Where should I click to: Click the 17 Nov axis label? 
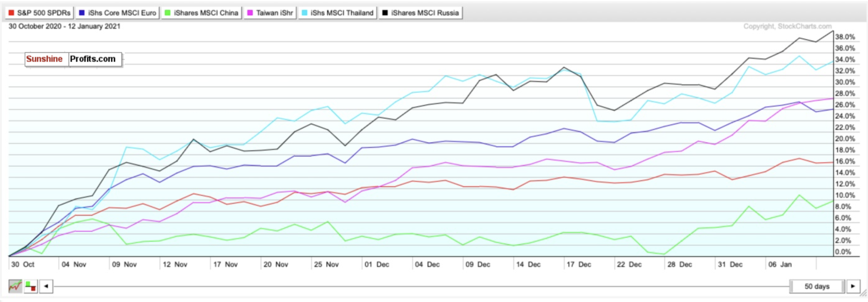coord(225,265)
